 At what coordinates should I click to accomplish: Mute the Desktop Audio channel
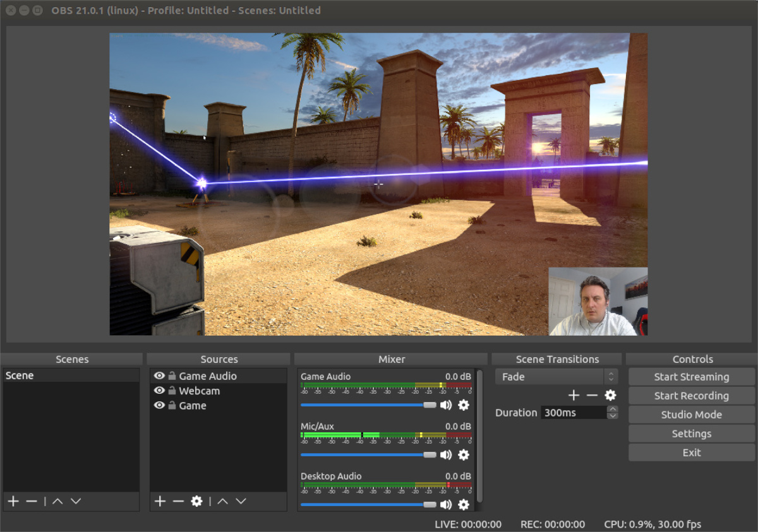click(447, 504)
